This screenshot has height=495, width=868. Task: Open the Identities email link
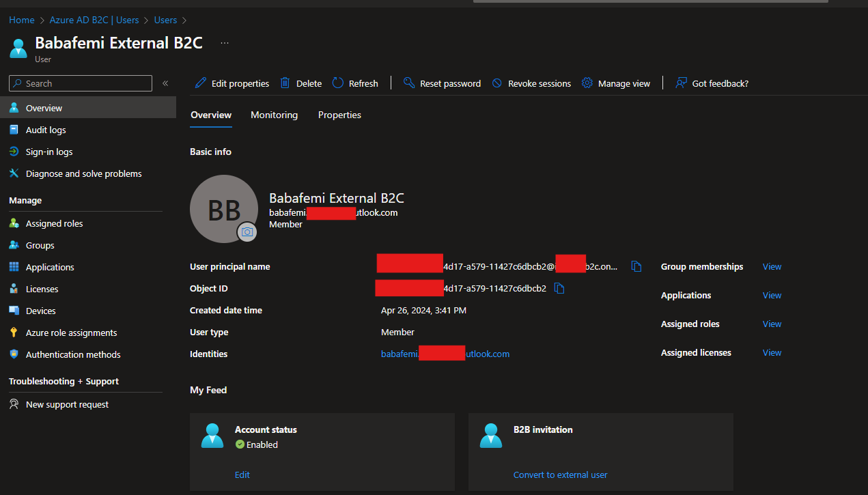pos(445,354)
